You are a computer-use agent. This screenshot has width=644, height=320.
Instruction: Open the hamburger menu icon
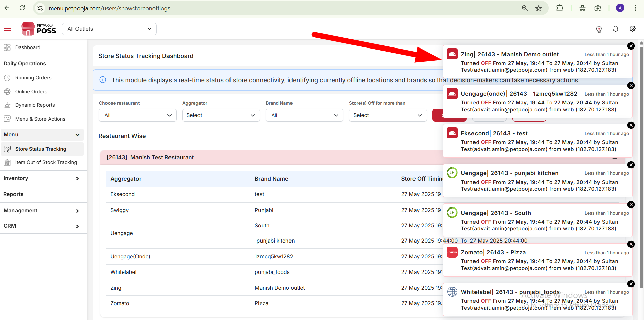7,29
